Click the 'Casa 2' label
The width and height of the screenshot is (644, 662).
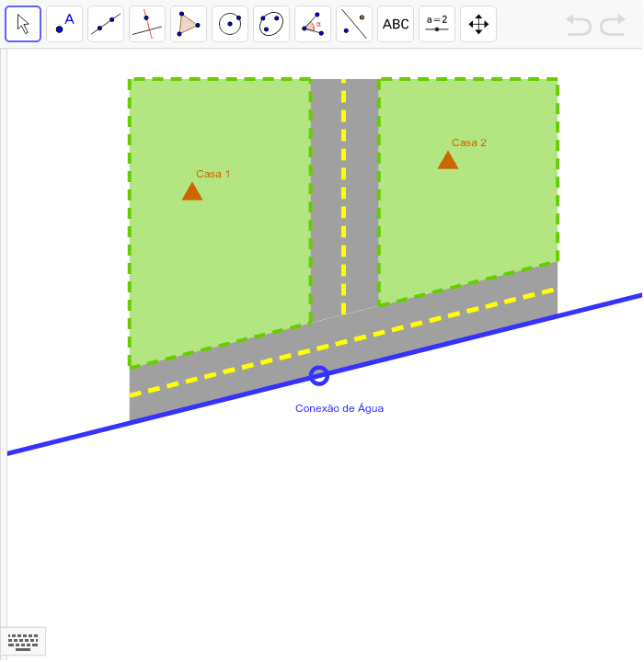click(x=469, y=143)
